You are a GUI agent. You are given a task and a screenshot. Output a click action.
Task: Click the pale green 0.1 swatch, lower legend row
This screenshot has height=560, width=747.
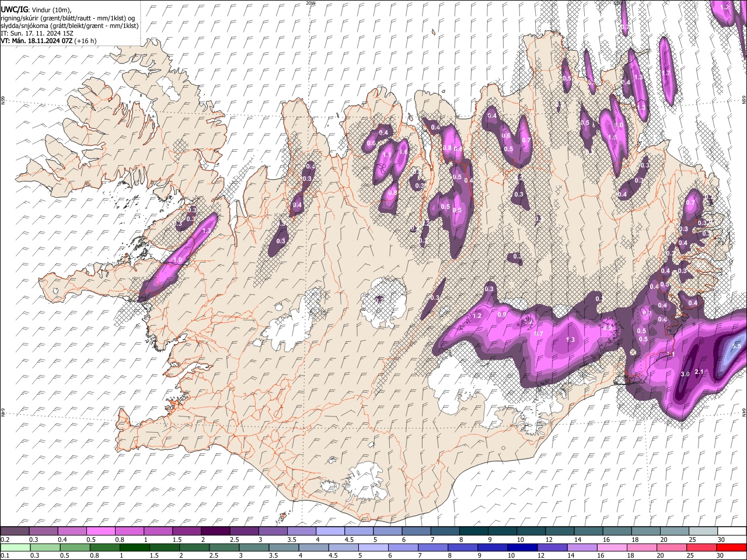[x=16, y=548]
